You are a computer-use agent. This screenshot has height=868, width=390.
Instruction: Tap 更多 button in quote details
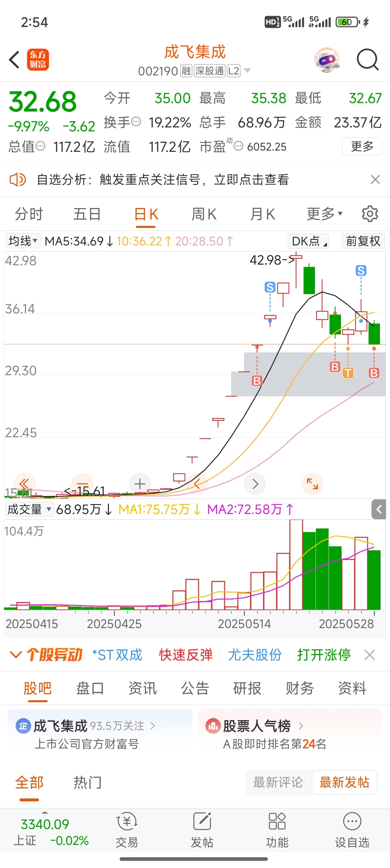[x=362, y=146]
